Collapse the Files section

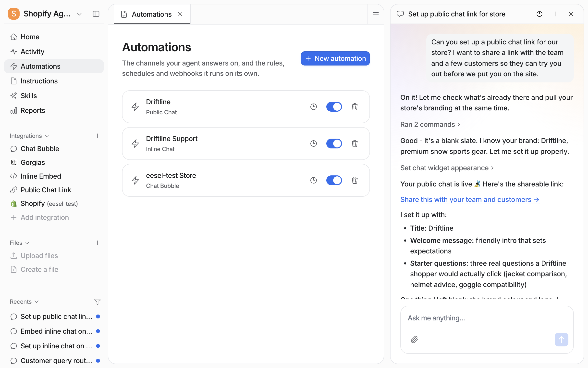pyautogui.click(x=20, y=243)
